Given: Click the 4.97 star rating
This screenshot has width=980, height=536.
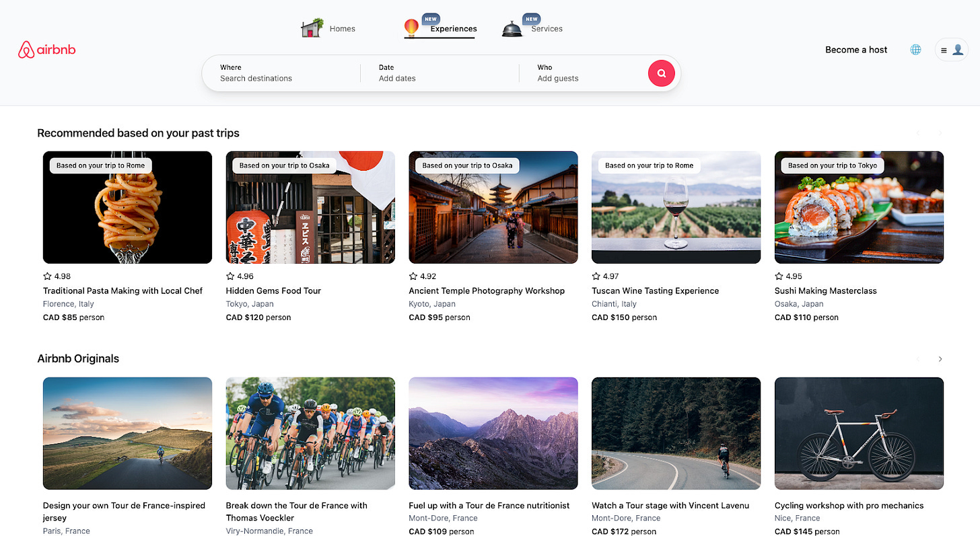Looking at the screenshot, I should [x=606, y=276].
